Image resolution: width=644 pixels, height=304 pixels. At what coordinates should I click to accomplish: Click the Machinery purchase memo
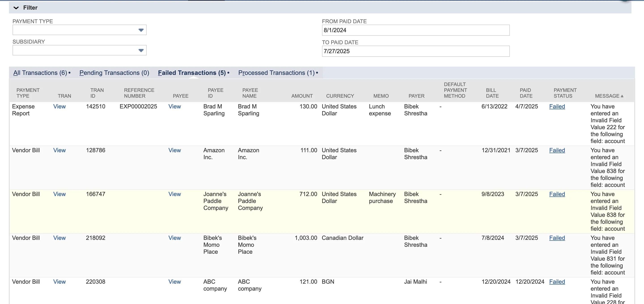pos(382,198)
